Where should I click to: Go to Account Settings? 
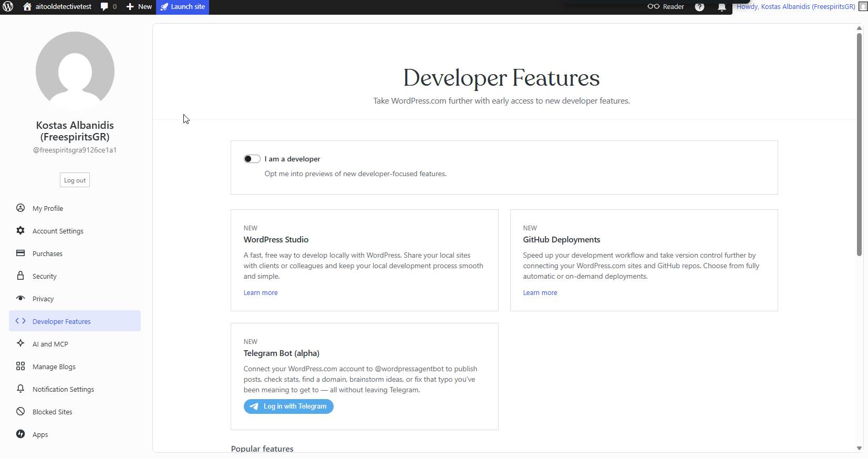pyautogui.click(x=75, y=231)
